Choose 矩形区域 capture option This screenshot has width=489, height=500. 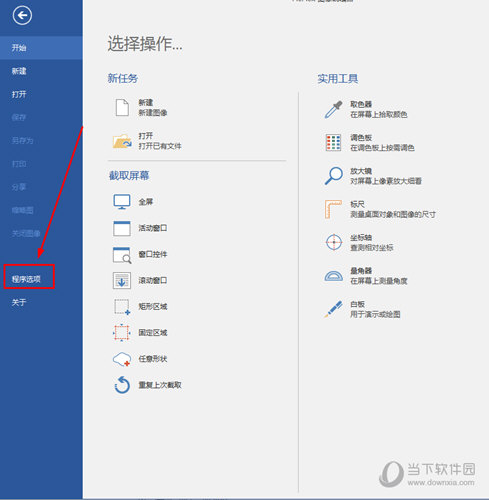pos(153,307)
